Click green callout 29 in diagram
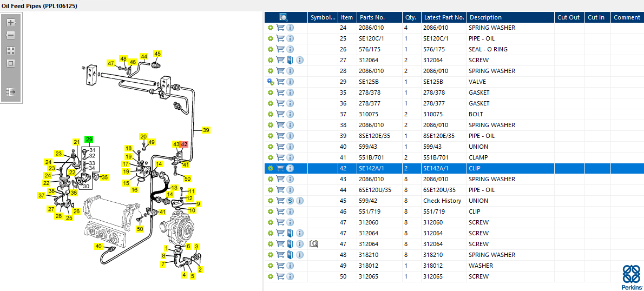The width and height of the screenshot is (644, 291). [89, 140]
